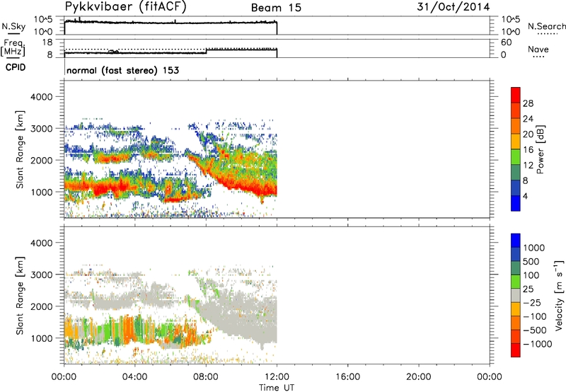Click the 16 tick on power colorbar
The width and height of the screenshot is (566, 392).
528,150
